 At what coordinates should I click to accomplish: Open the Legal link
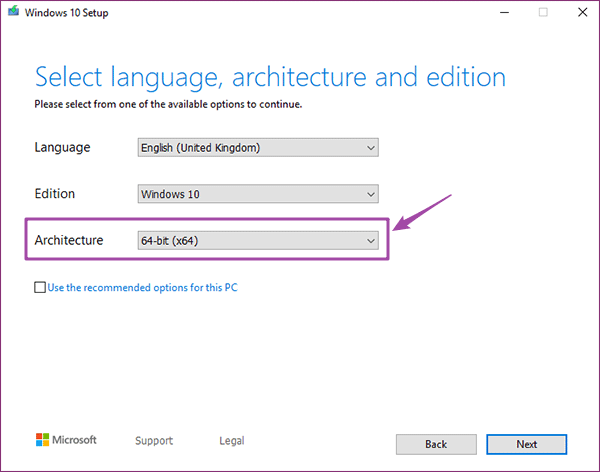click(232, 441)
